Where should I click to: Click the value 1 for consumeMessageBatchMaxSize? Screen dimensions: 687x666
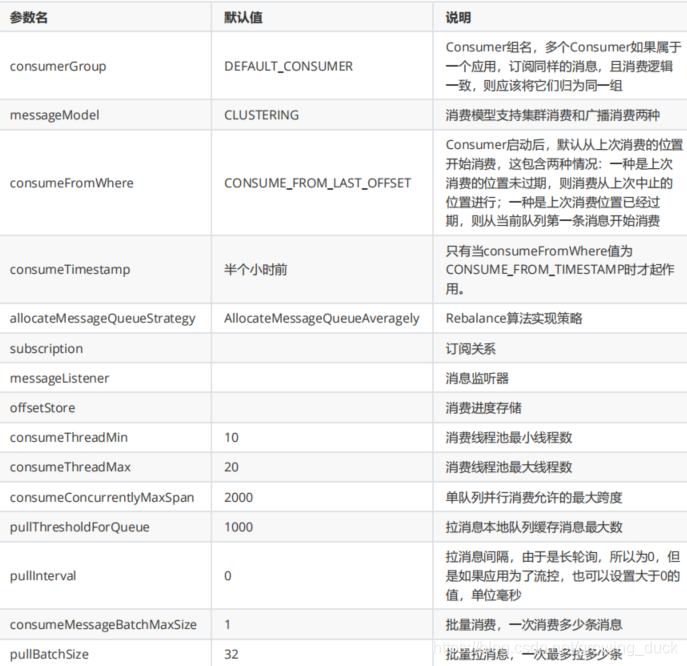click(x=227, y=624)
